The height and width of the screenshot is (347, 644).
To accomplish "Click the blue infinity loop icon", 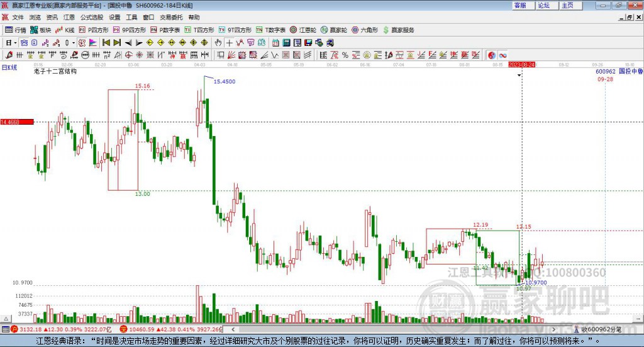I will point(502,55).
